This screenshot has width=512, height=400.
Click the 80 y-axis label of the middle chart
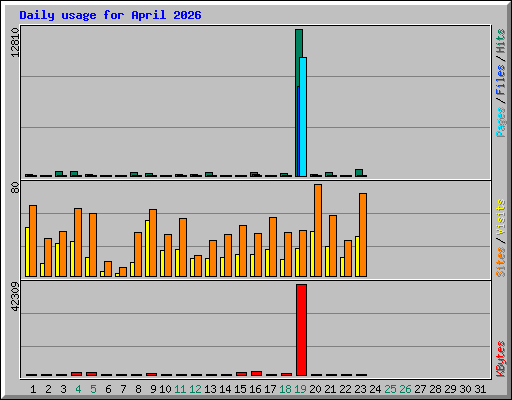coord(15,188)
